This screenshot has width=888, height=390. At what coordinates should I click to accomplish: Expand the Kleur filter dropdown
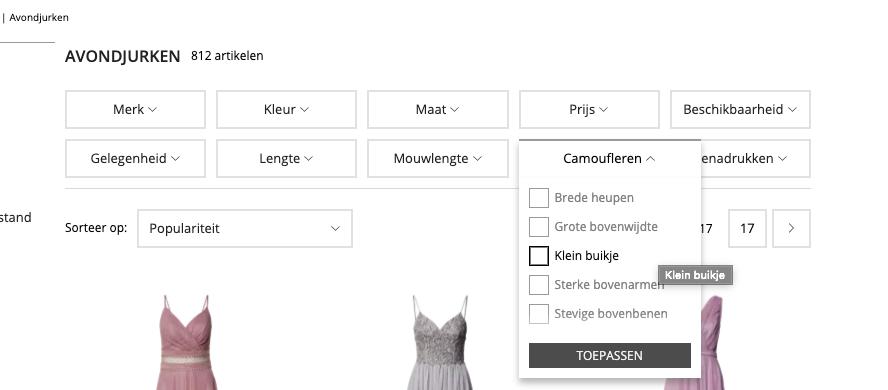[287, 109]
